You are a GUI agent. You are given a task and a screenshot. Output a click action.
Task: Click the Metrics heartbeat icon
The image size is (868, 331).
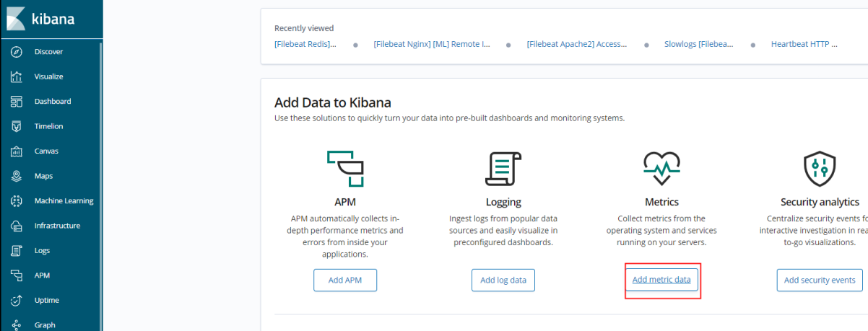pos(661,169)
